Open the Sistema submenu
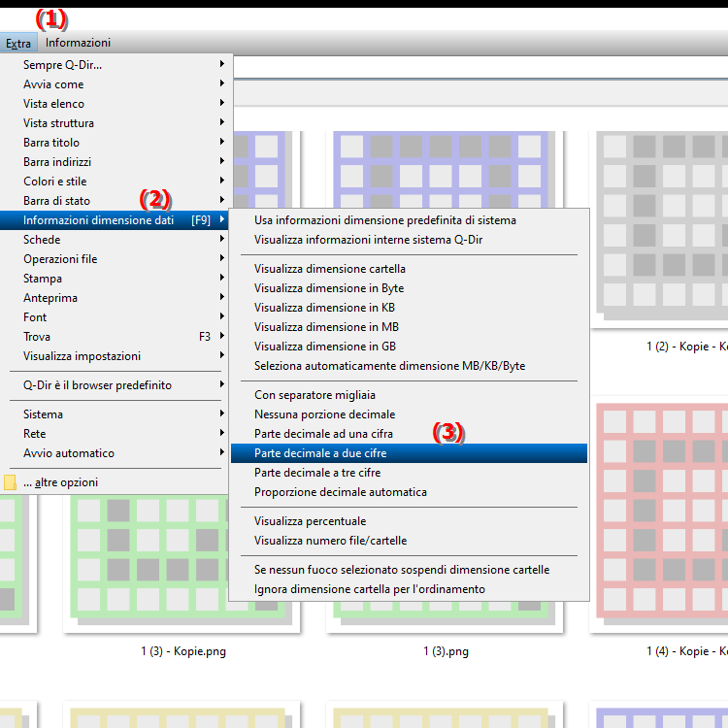This screenshot has width=728, height=728. coord(115,414)
